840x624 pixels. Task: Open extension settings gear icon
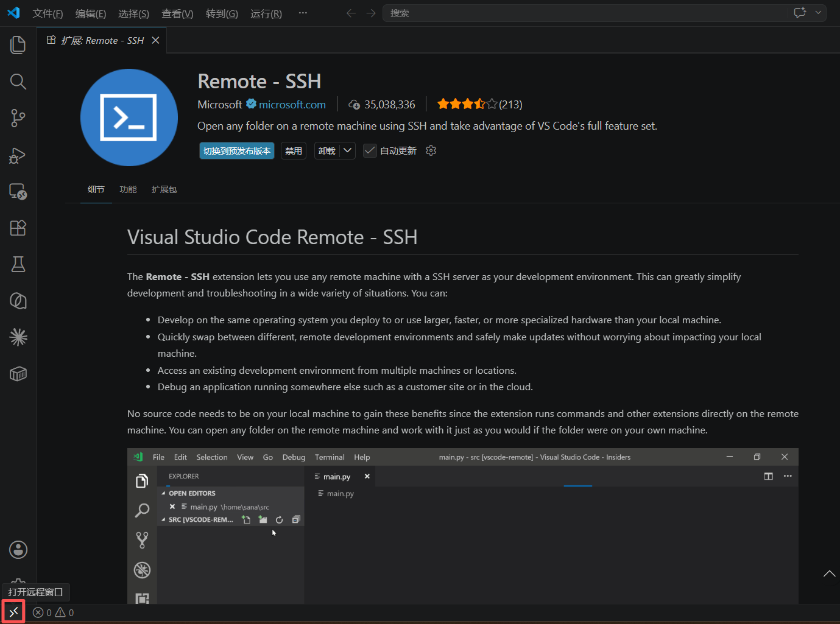pyautogui.click(x=431, y=150)
